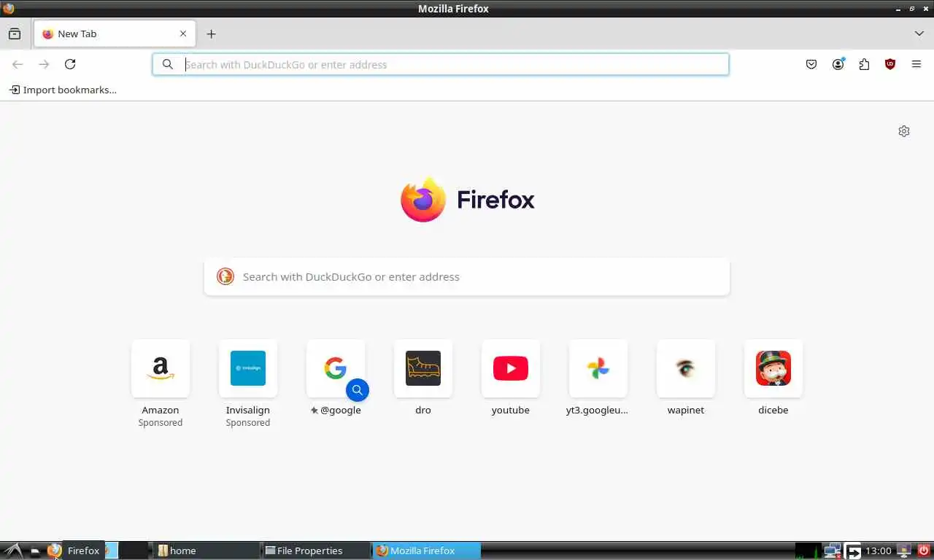Open the CPU usage monitor graph
The image size is (934, 560).
(808, 551)
